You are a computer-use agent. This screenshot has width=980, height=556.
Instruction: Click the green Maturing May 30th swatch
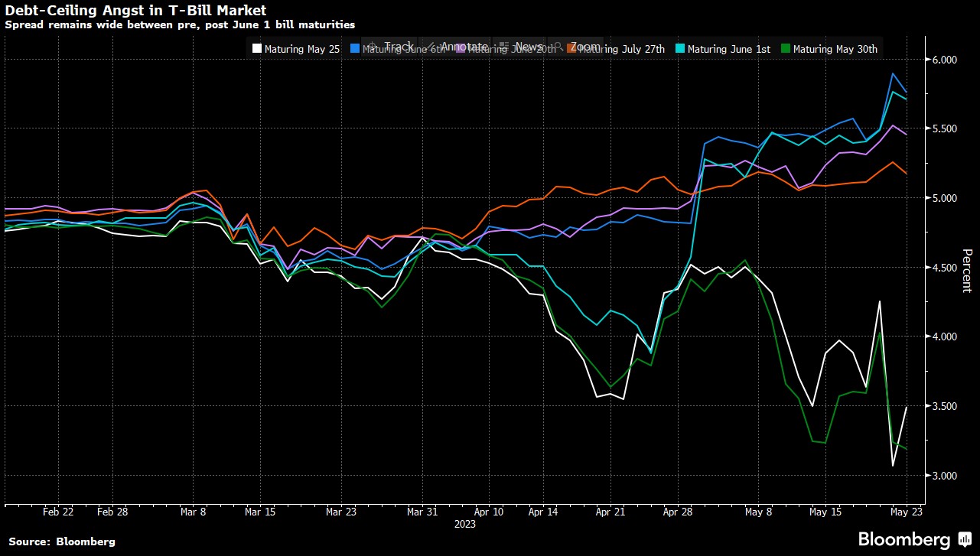pos(785,49)
